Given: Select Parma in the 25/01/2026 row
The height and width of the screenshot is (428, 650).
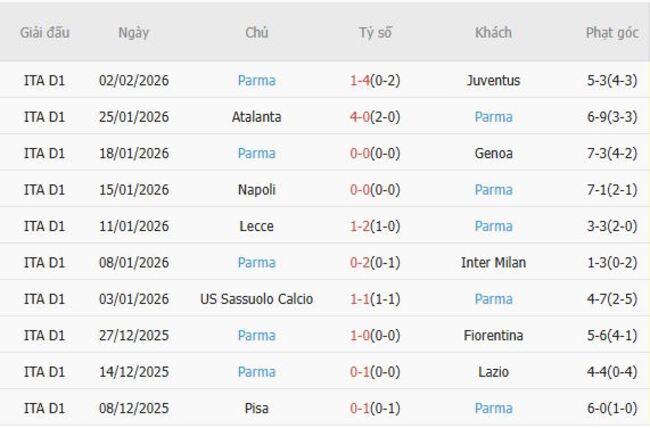Looking at the screenshot, I should [x=493, y=117].
